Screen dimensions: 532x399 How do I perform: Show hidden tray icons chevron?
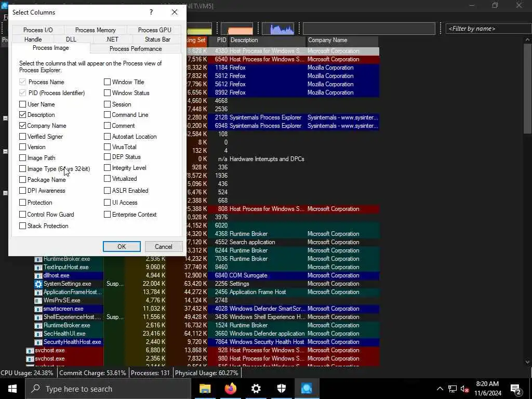coord(440,389)
